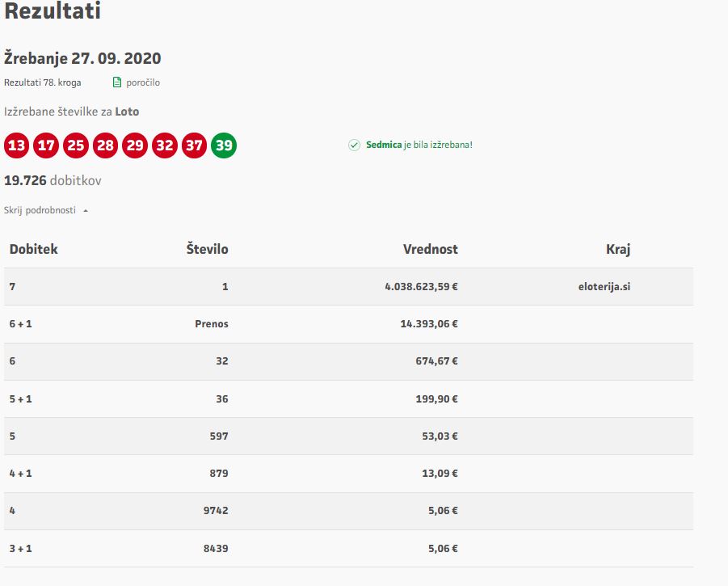
Task: Collapse details with Skrij podrobnosti
Action: point(46,210)
